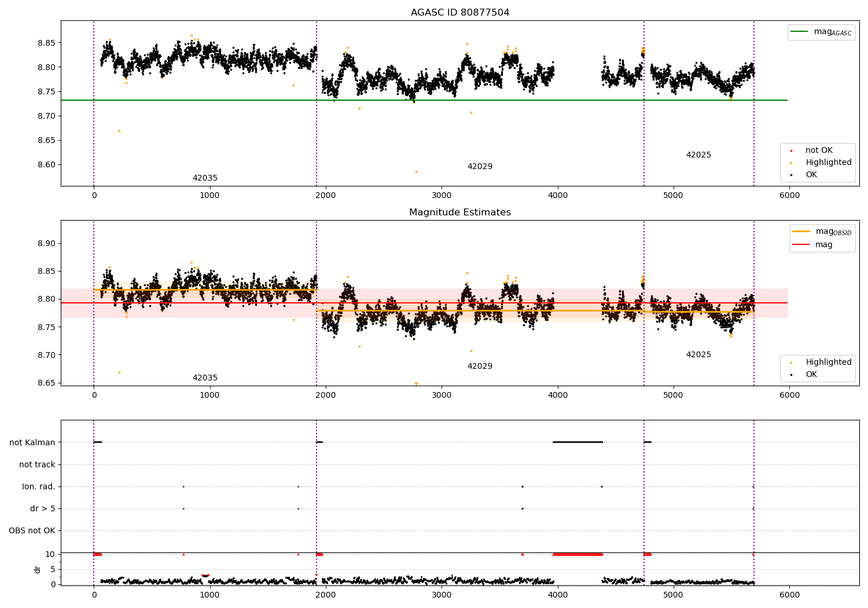
Task: Click the orange line sample beside mag OBSID
Action: click(x=800, y=232)
